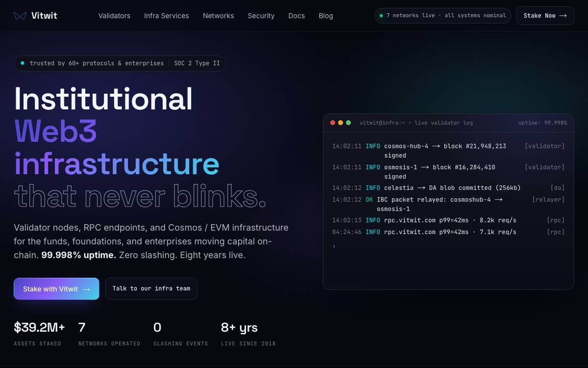Click the cosmos-hub-4 block log line
Viewport: 588px width, 368px height.
point(448,151)
